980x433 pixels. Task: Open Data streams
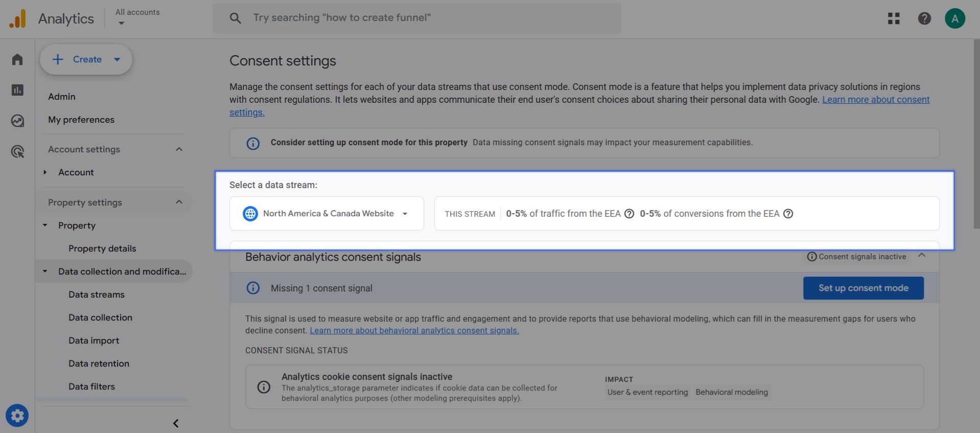tap(97, 294)
